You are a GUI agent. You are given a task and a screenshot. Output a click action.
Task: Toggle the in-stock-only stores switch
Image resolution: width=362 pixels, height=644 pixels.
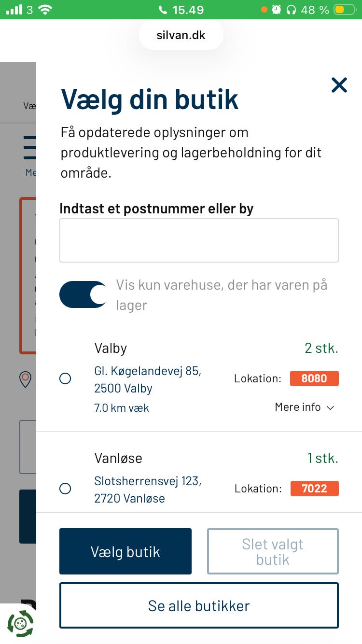pos(83,294)
